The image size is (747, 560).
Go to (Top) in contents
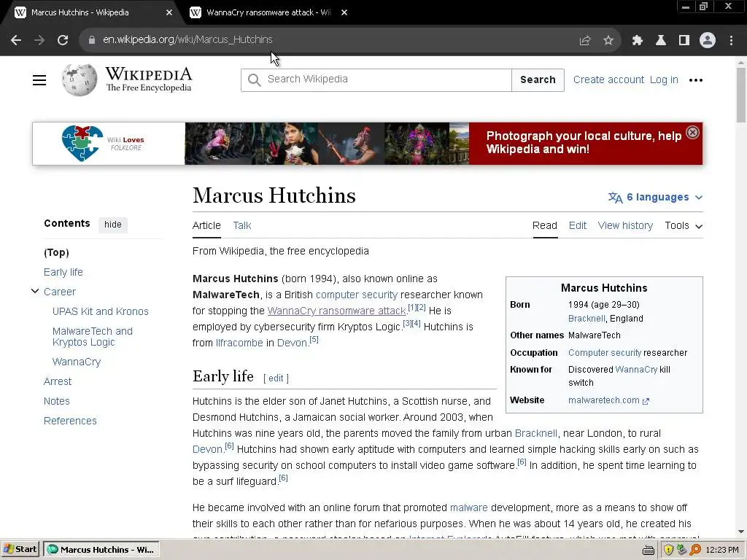click(x=56, y=252)
